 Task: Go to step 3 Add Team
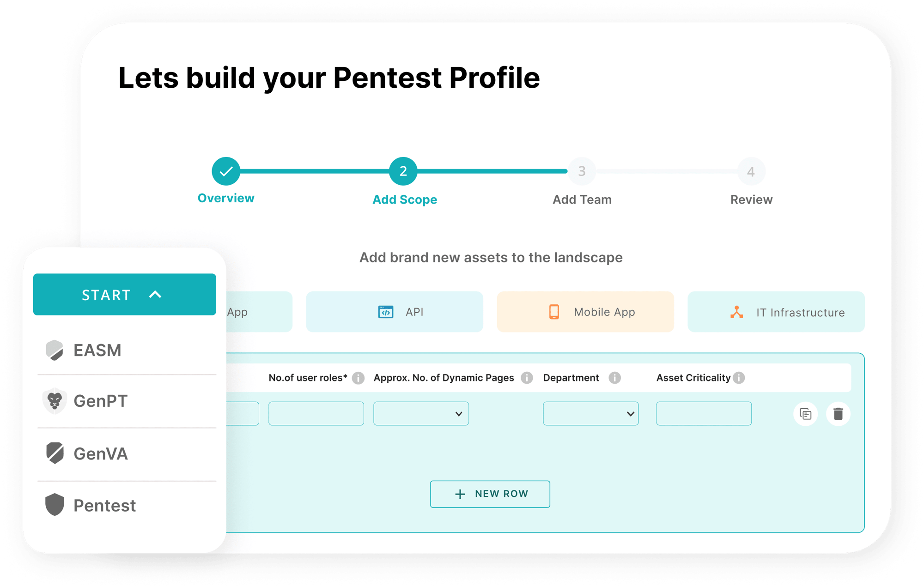582,171
